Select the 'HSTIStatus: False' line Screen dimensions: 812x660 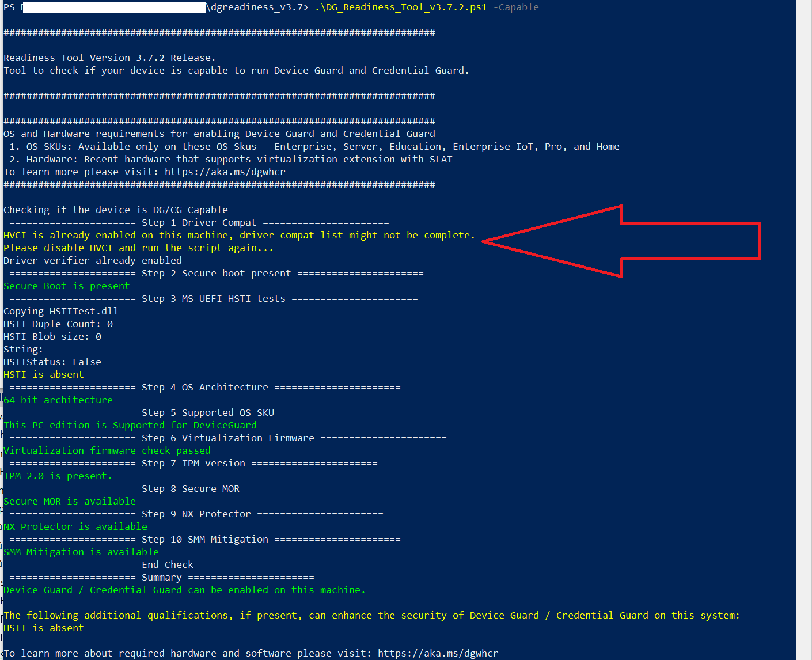(52, 362)
